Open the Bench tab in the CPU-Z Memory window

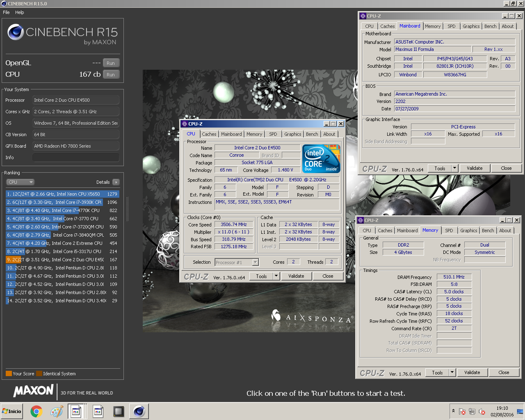point(488,231)
